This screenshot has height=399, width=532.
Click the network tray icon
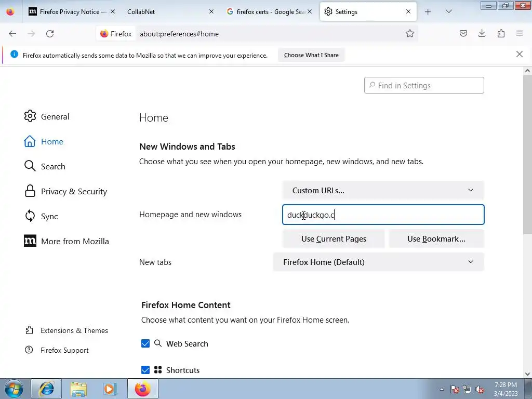[467, 389]
